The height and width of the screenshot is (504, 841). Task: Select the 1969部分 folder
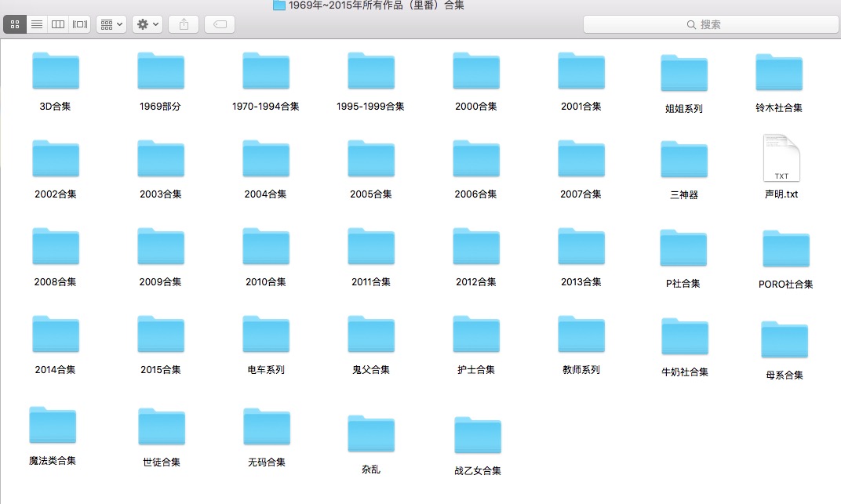[161, 71]
